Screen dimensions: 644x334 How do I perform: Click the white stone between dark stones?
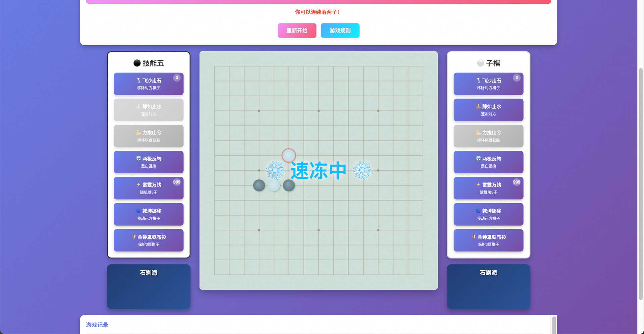click(x=274, y=185)
